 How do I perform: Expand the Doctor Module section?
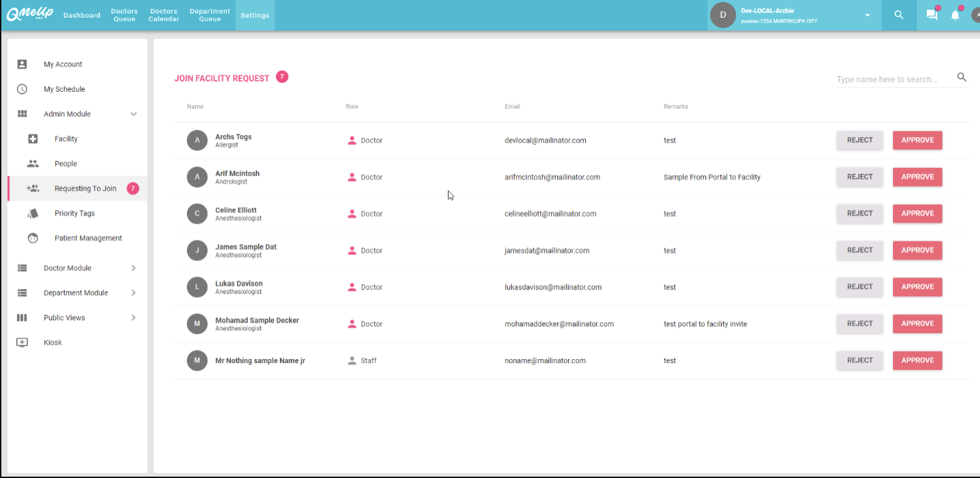tap(133, 268)
